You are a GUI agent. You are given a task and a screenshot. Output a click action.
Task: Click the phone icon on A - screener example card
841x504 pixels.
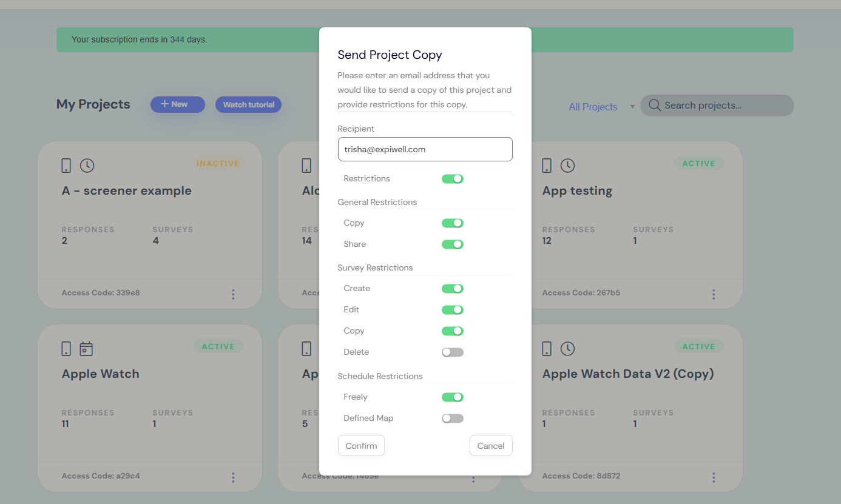pyautogui.click(x=67, y=166)
